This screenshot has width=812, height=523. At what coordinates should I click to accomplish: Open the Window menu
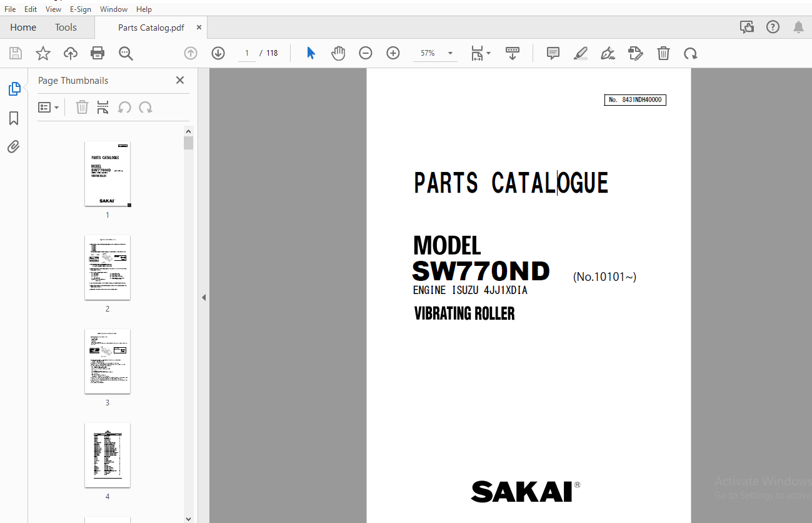click(114, 9)
